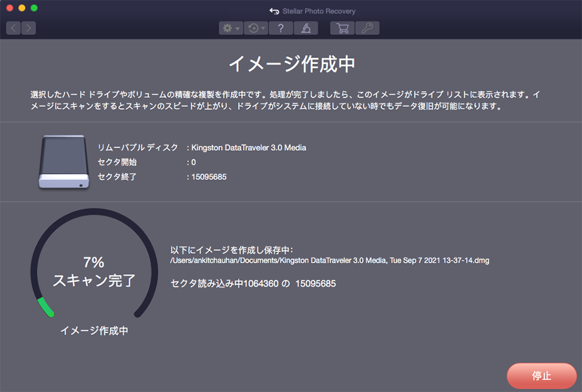Click the Stellar Photo Recovery window title
This screenshot has width=582, height=392.
319,11
